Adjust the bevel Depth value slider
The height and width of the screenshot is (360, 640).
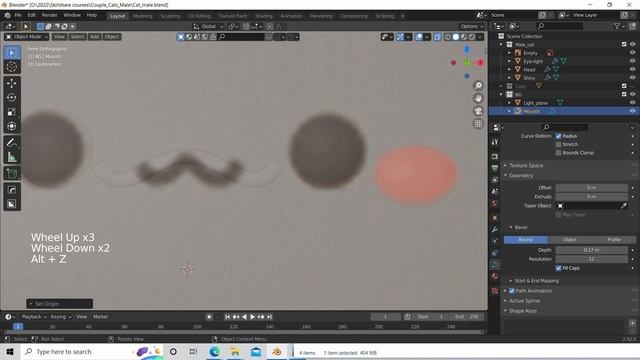click(591, 250)
